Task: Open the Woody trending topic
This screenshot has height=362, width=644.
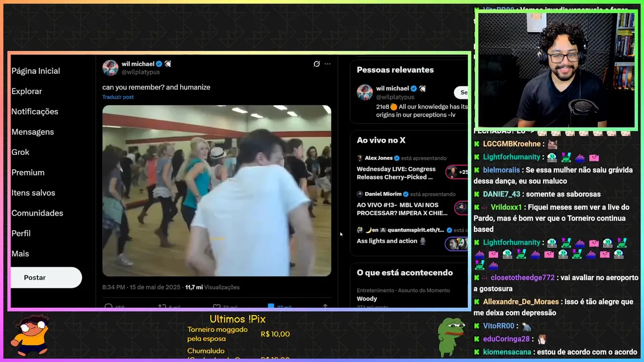Action: pos(367,299)
